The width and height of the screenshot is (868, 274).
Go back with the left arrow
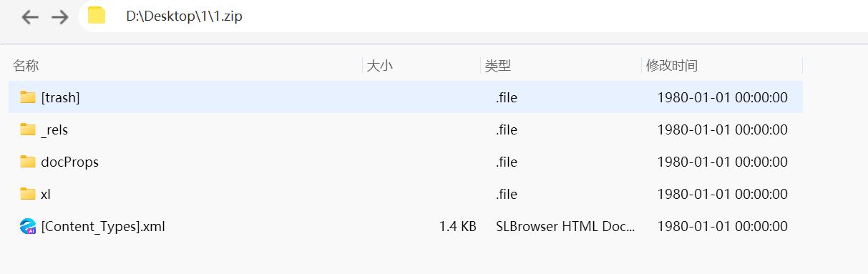[x=29, y=16]
